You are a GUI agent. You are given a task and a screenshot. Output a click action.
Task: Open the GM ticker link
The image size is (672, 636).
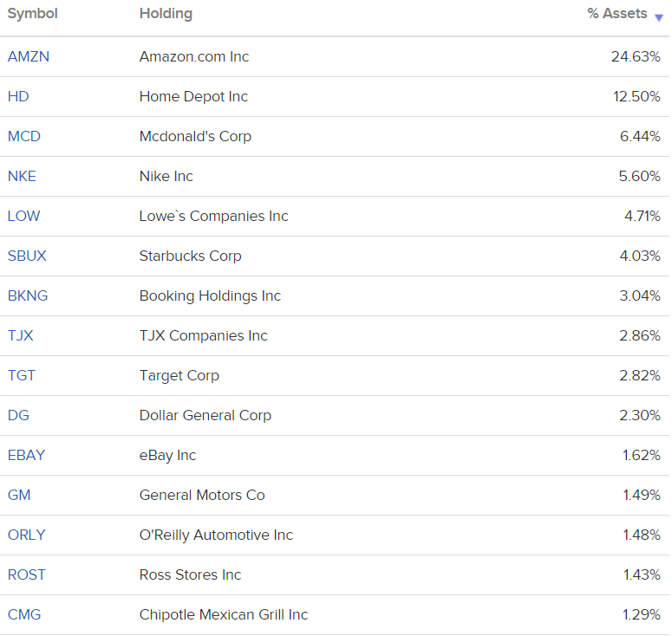[19, 495]
